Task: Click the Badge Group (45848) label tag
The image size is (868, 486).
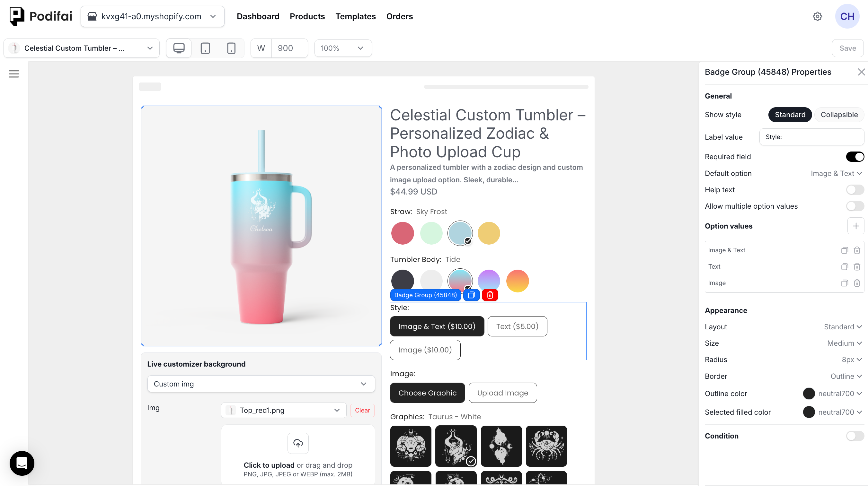Action: point(425,295)
